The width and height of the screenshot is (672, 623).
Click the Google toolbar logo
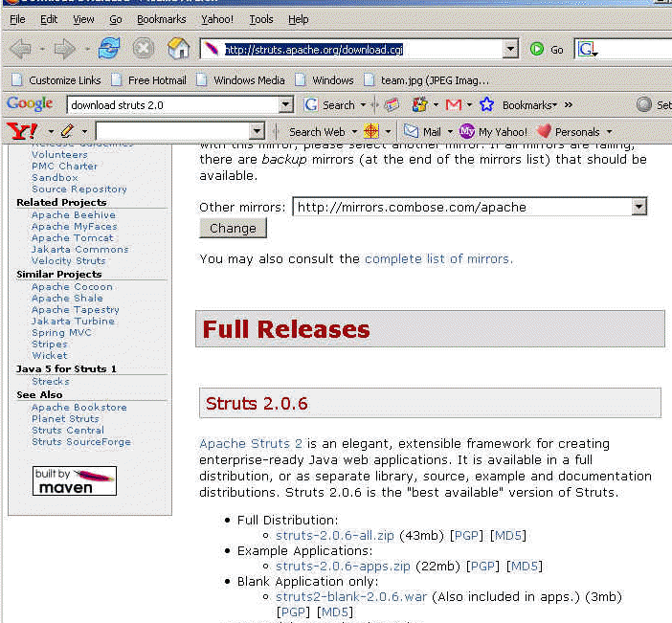(30, 103)
